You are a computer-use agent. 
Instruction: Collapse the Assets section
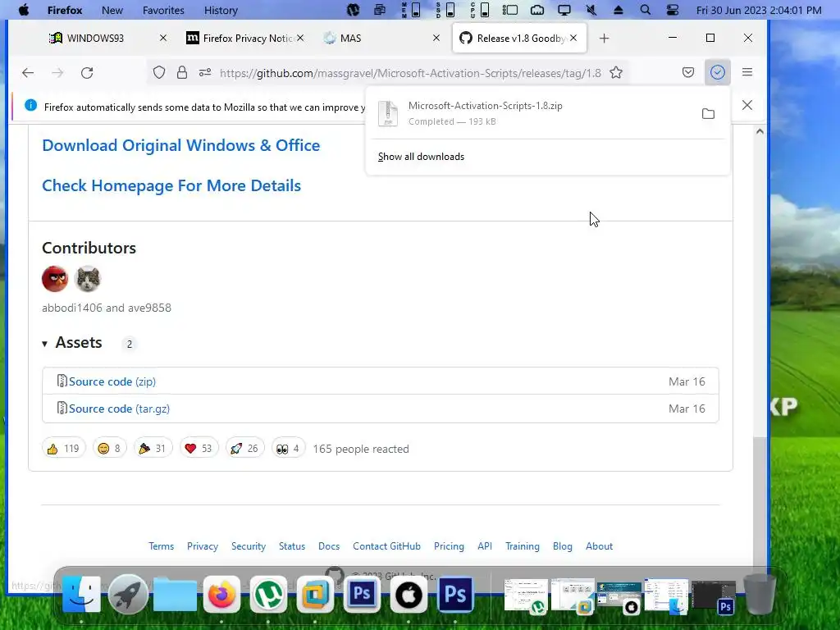coord(73,342)
